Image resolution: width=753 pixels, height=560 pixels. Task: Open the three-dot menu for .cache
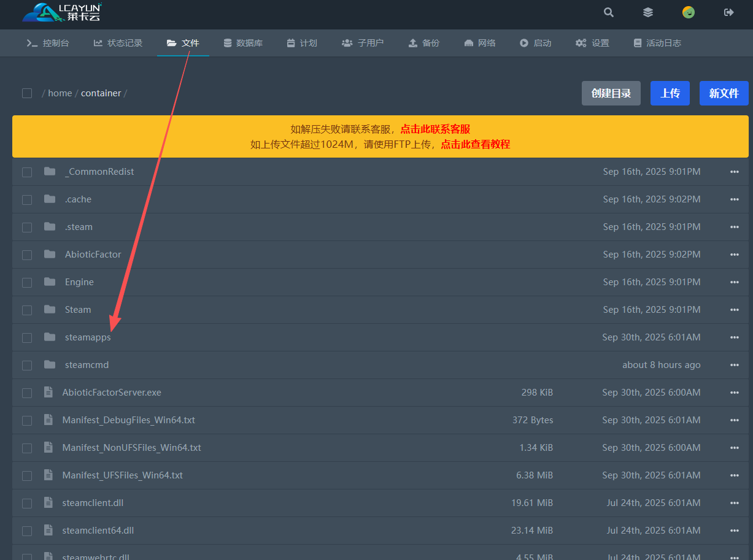point(734,199)
